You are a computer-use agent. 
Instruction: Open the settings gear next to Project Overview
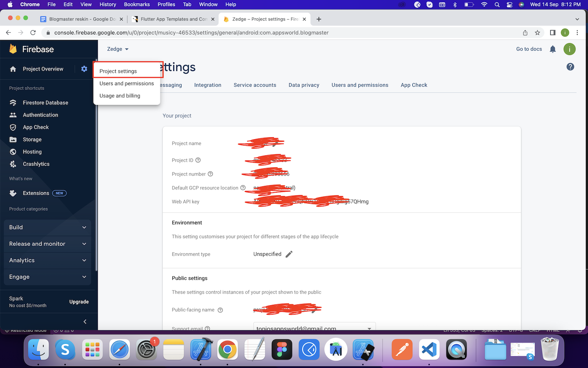point(84,69)
